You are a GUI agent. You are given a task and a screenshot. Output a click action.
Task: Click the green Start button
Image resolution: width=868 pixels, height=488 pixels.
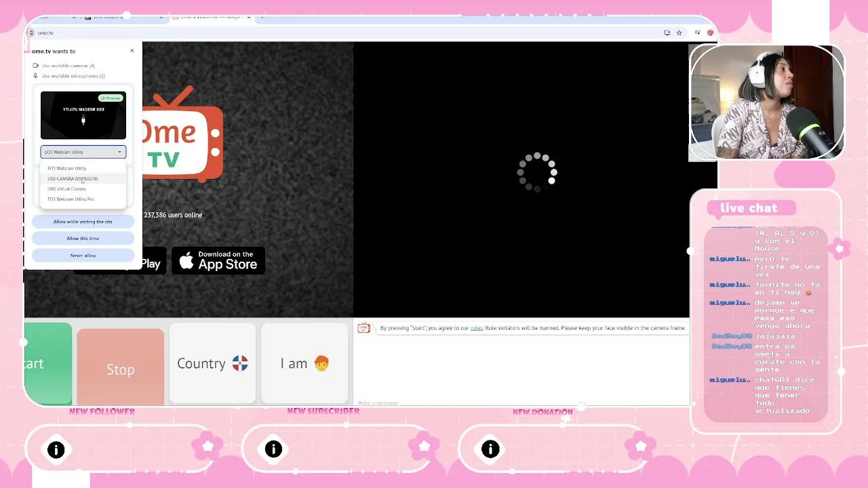point(48,364)
